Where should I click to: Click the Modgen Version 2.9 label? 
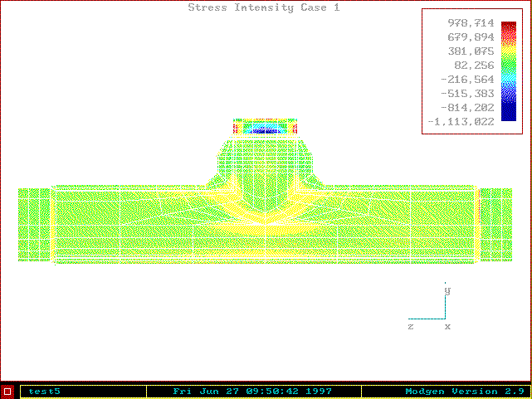[x=465, y=392]
